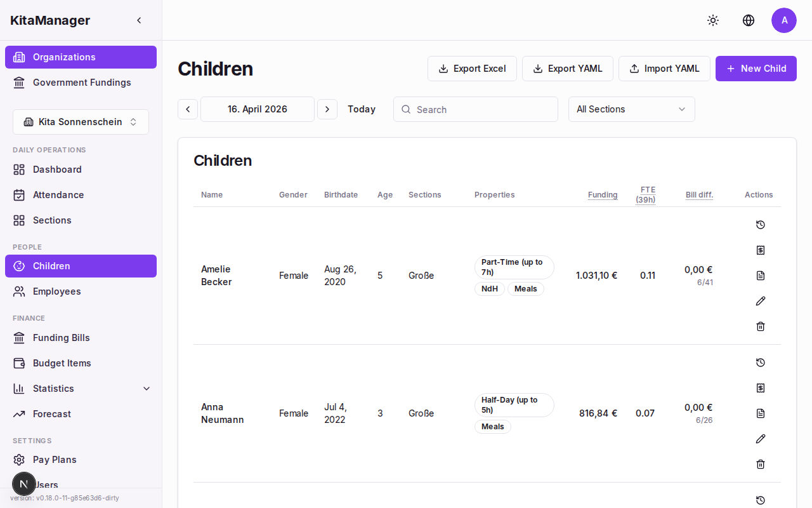Click the funding bill receipt icon for Anna Neumann

(x=760, y=388)
